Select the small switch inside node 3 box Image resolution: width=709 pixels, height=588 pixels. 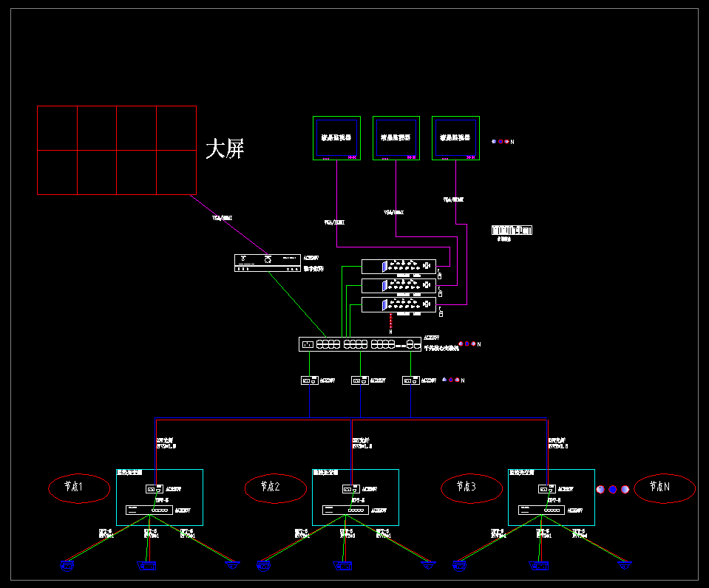click(541, 510)
